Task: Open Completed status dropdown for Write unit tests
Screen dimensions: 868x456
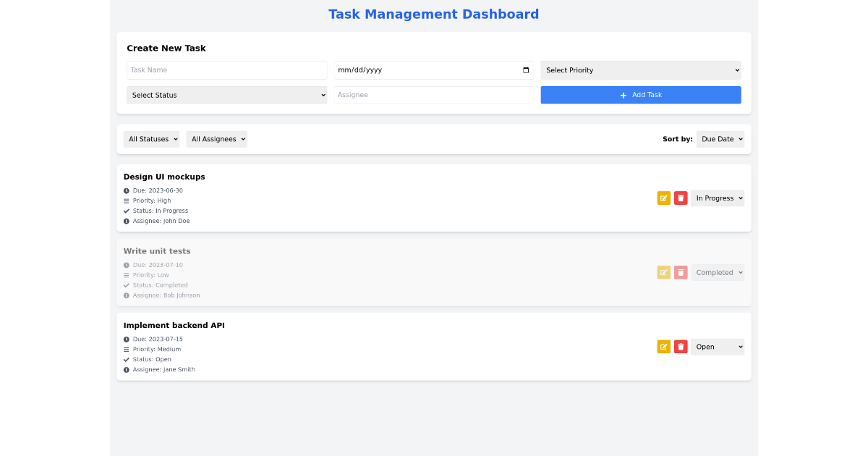Action: (x=717, y=273)
